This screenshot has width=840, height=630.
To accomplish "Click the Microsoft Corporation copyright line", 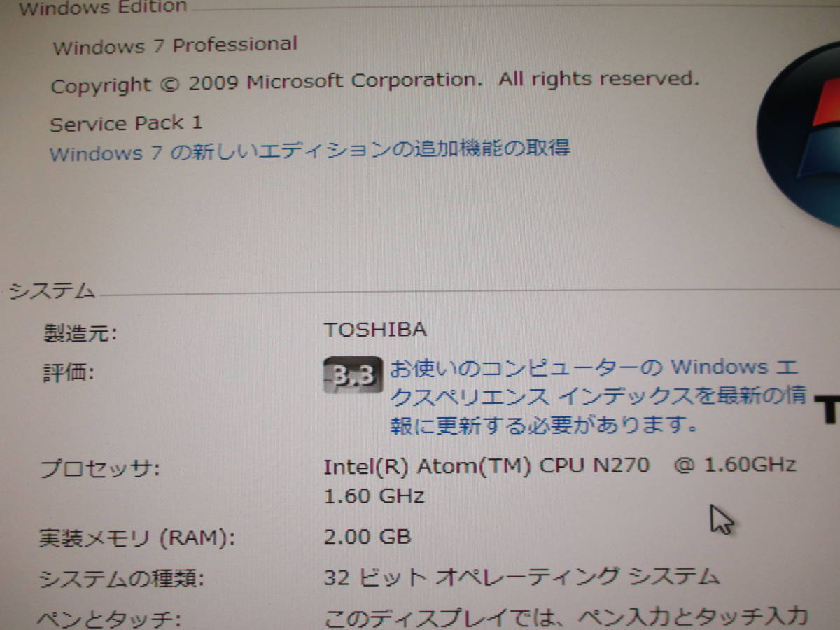I will [x=374, y=82].
